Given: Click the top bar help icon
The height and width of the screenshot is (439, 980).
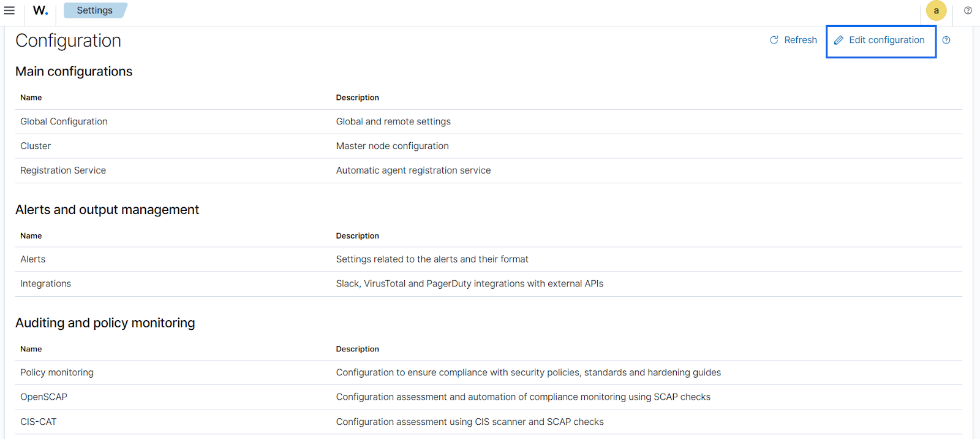Looking at the screenshot, I should [968, 10].
